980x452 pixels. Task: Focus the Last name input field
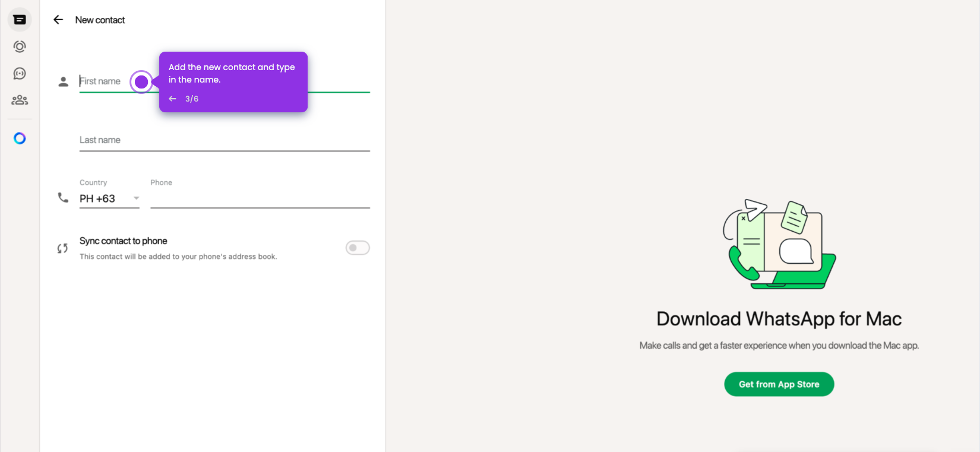point(225,140)
